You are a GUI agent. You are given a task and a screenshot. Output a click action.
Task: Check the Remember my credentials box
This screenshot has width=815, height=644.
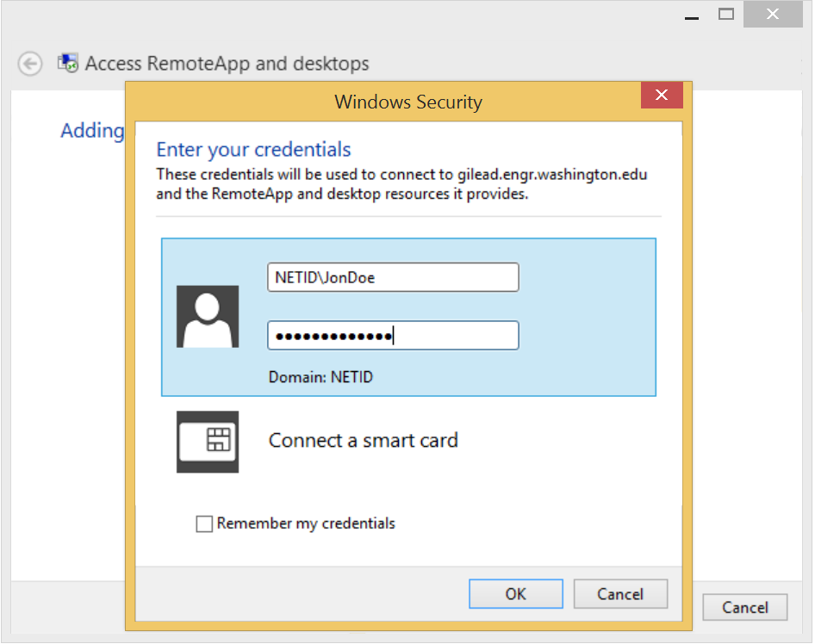point(204,523)
